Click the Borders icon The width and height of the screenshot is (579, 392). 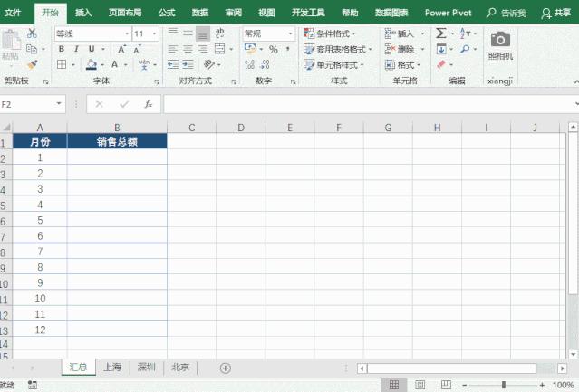pos(62,64)
